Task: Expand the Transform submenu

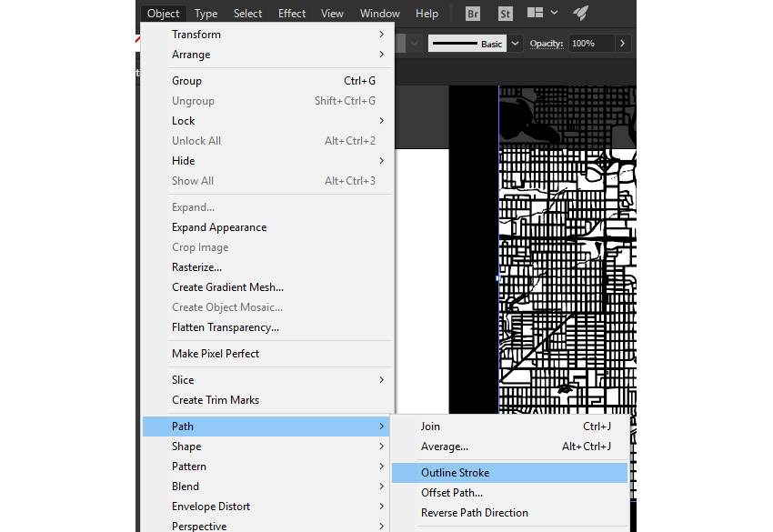Action: point(196,35)
